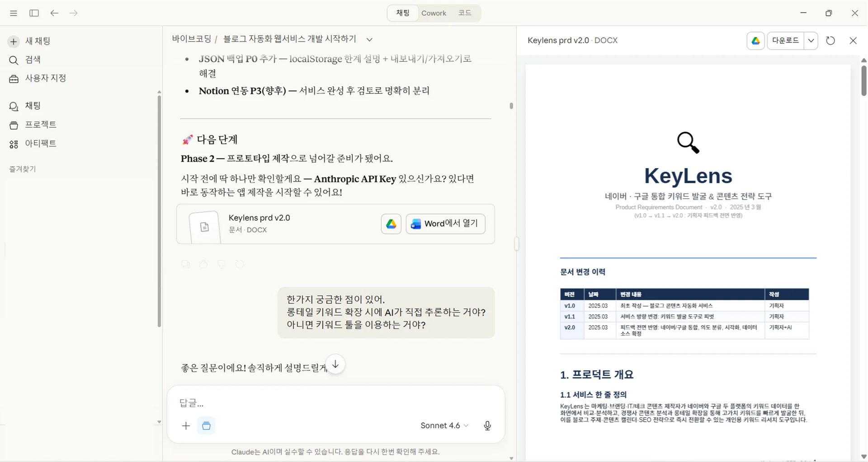Screen dimensions: 868x462
Task: Give a thumbs up to the response
Action: tap(203, 264)
